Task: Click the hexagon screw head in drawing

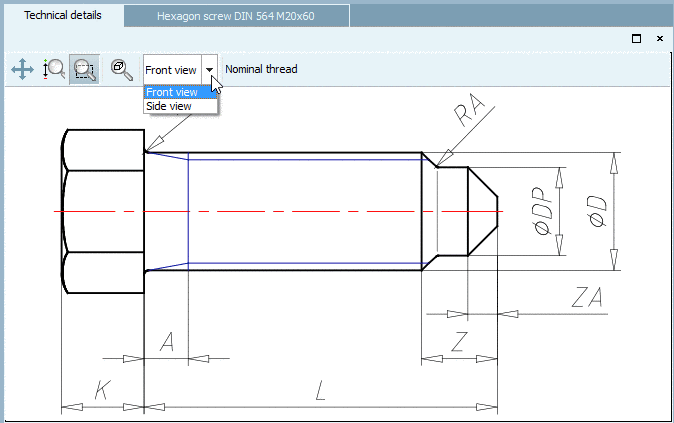Action: 103,211
